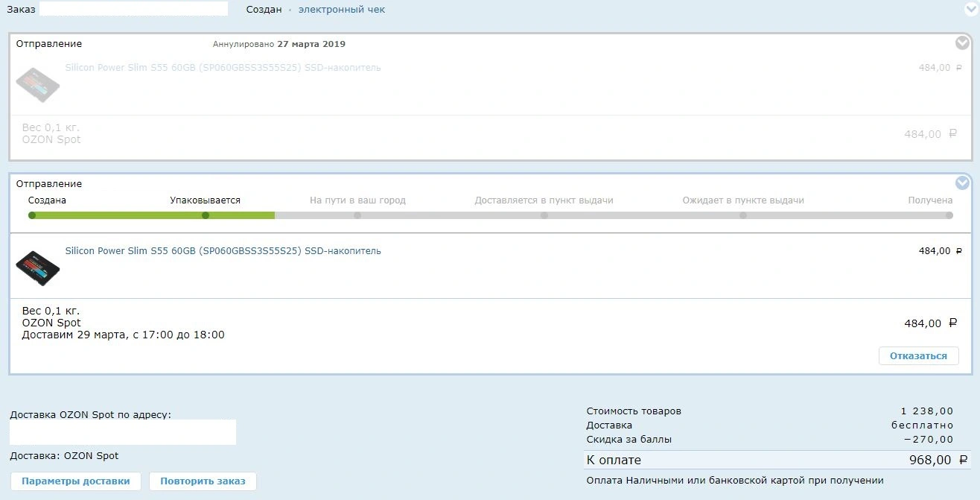The height and width of the screenshot is (500, 980).
Task: Click the Упаковывается progress step dot
Action: pos(206,215)
